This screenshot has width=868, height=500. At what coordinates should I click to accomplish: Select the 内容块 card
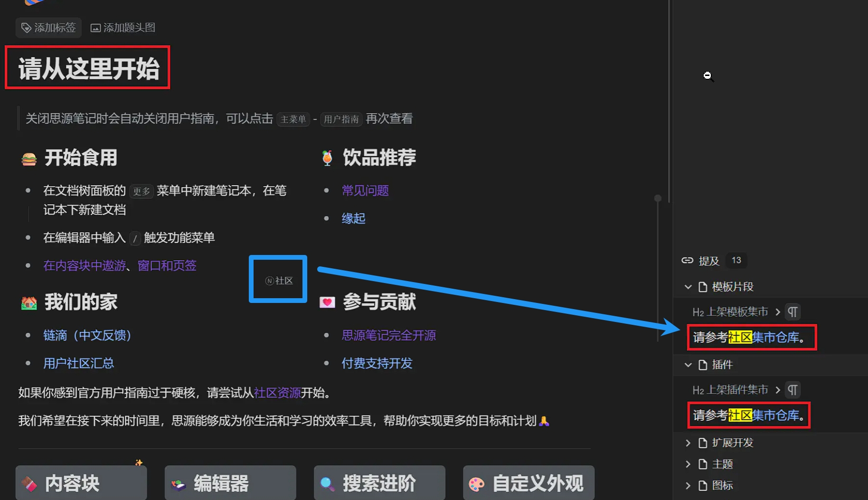coord(81,483)
